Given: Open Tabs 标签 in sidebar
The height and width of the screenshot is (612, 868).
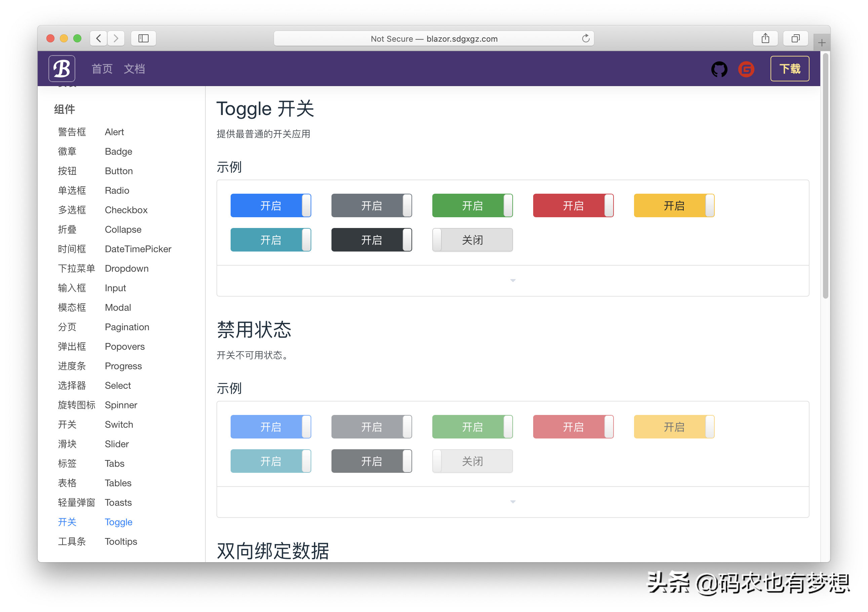Looking at the screenshot, I should click(x=91, y=463).
